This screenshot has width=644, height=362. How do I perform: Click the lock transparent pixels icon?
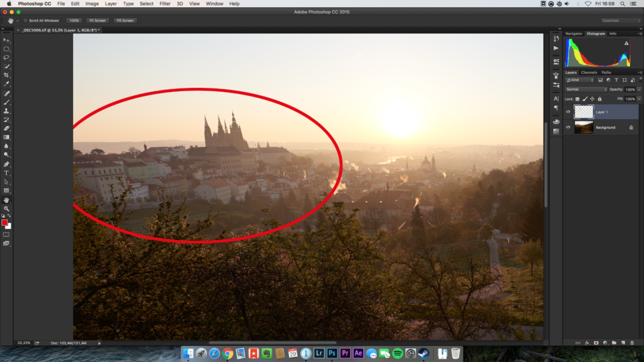click(x=578, y=99)
